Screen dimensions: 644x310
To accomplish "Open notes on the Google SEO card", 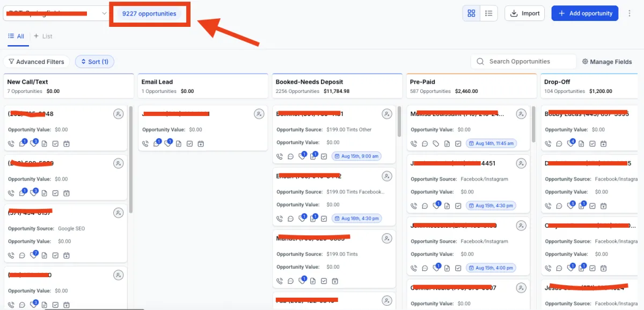I will pyautogui.click(x=45, y=255).
